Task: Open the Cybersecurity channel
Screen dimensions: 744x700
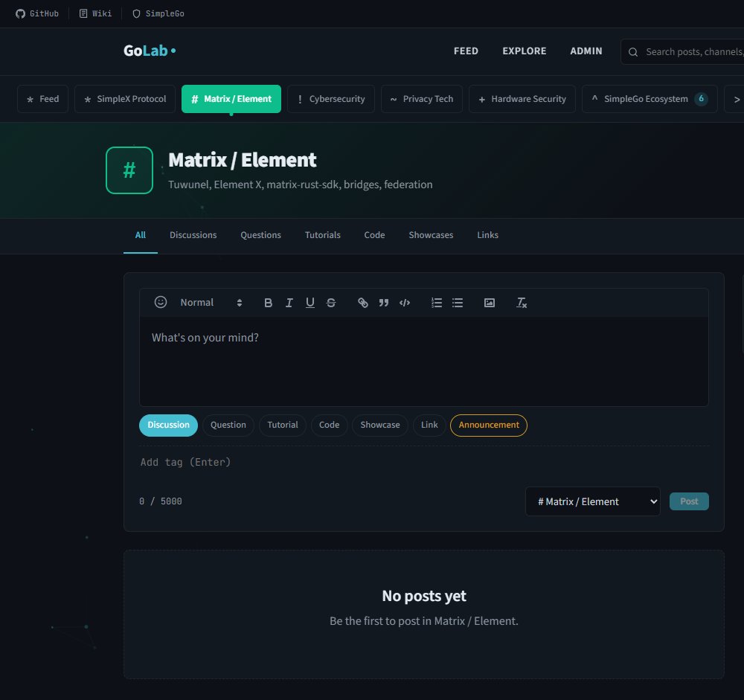Action: pyautogui.click(x=331, y=99)
